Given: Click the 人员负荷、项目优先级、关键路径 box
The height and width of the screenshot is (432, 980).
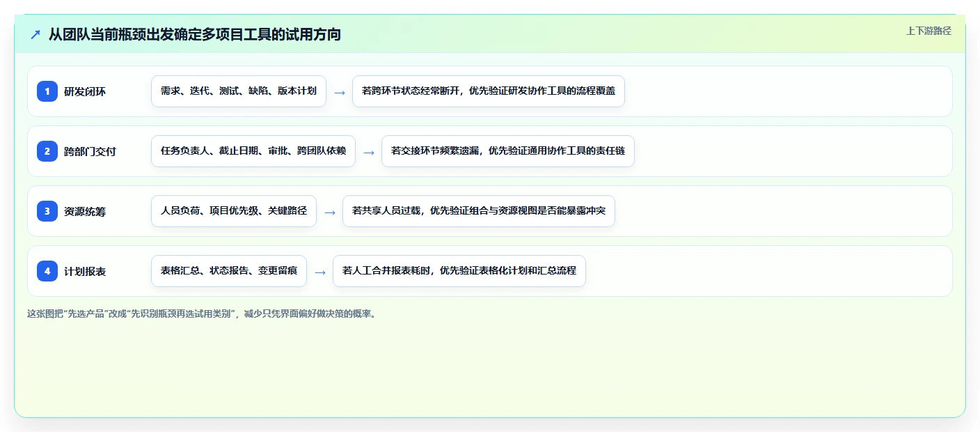Looking at the screenshot, I should [x=234, y=211].
